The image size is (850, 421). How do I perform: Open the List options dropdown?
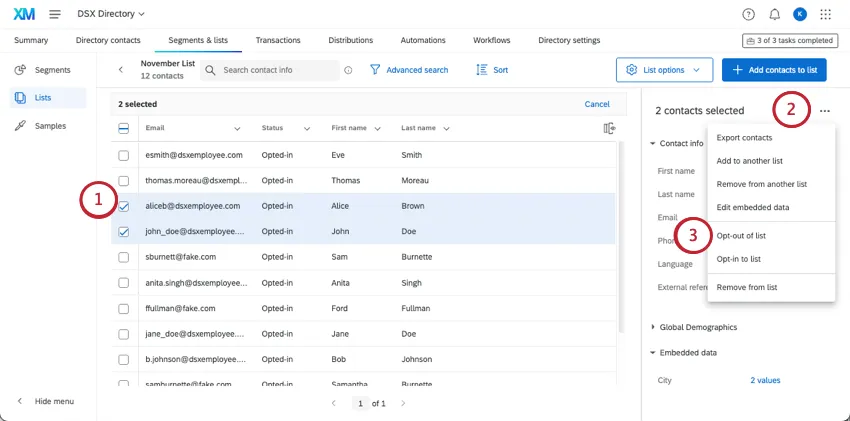pos(664,70)
